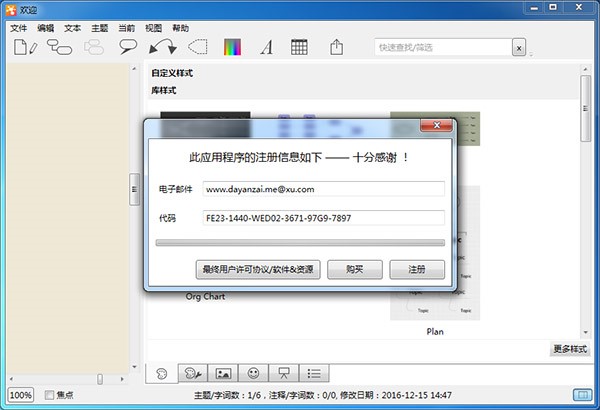The height and width of the screenshot is (410, 600).
Task: Click the 注册 register button
Action: point(417,270)
